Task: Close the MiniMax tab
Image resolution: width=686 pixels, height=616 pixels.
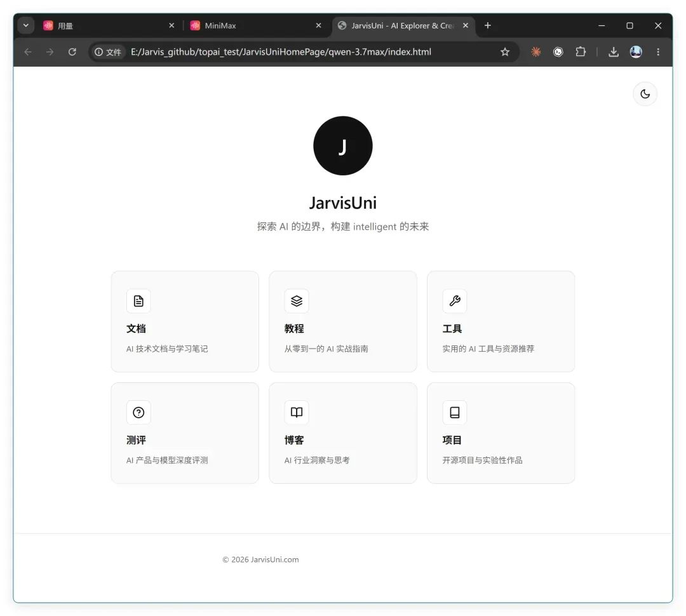Action: click(x=318, y=25)
